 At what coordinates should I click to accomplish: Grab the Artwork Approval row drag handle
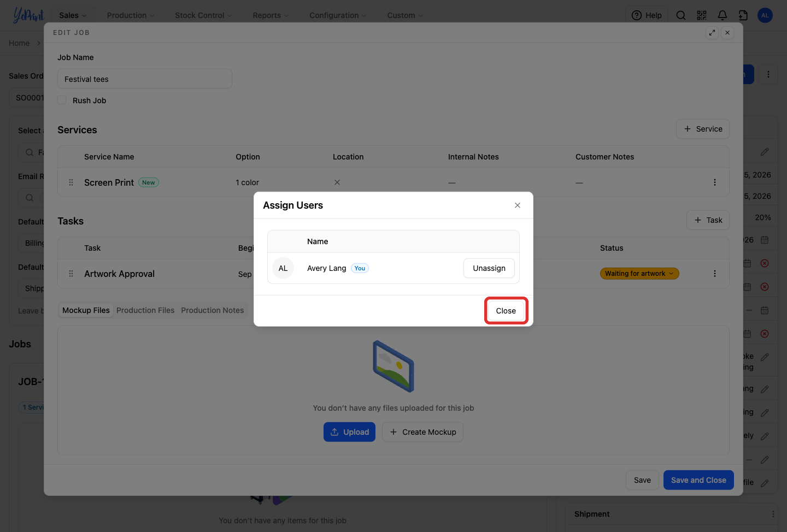point(71,274)
